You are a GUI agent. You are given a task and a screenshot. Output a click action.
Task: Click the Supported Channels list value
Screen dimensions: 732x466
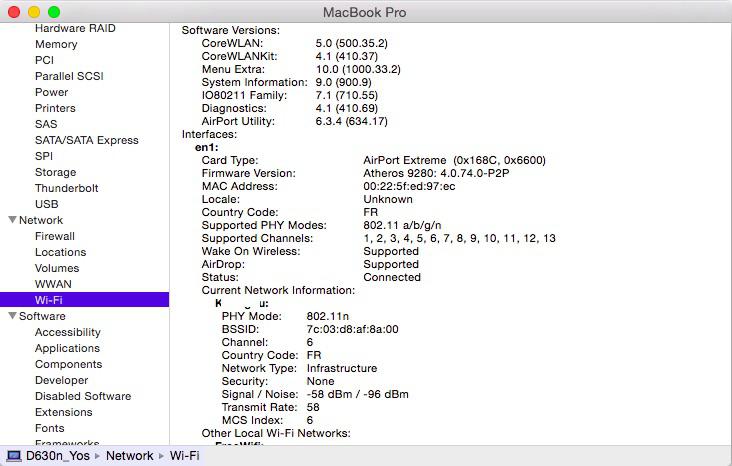tap(459, 238)
